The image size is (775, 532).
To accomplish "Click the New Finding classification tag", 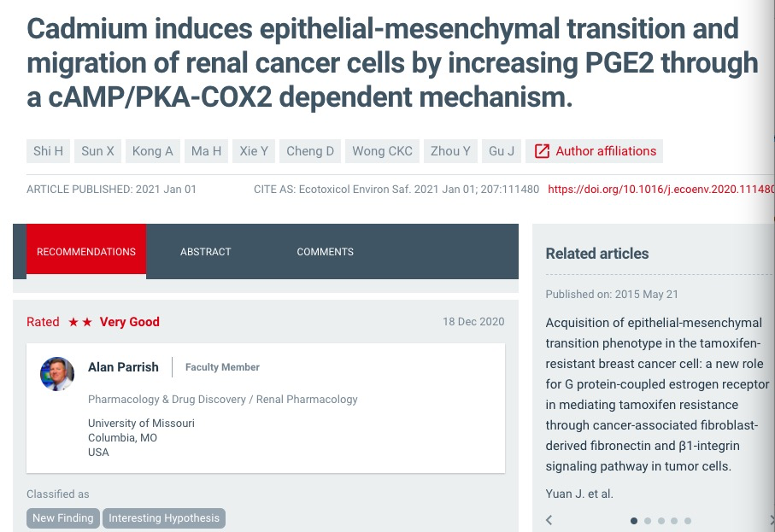I will (x=62, y=518).
